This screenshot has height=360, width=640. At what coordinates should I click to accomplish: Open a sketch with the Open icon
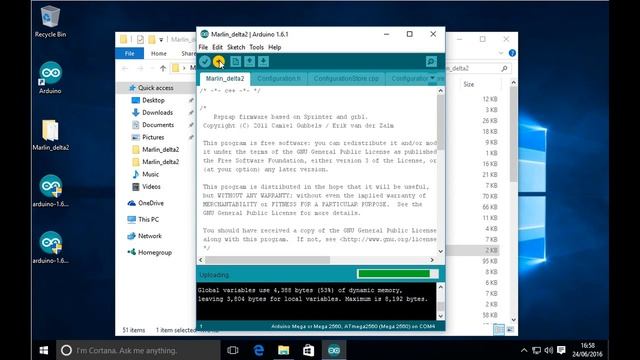(249, 62)
